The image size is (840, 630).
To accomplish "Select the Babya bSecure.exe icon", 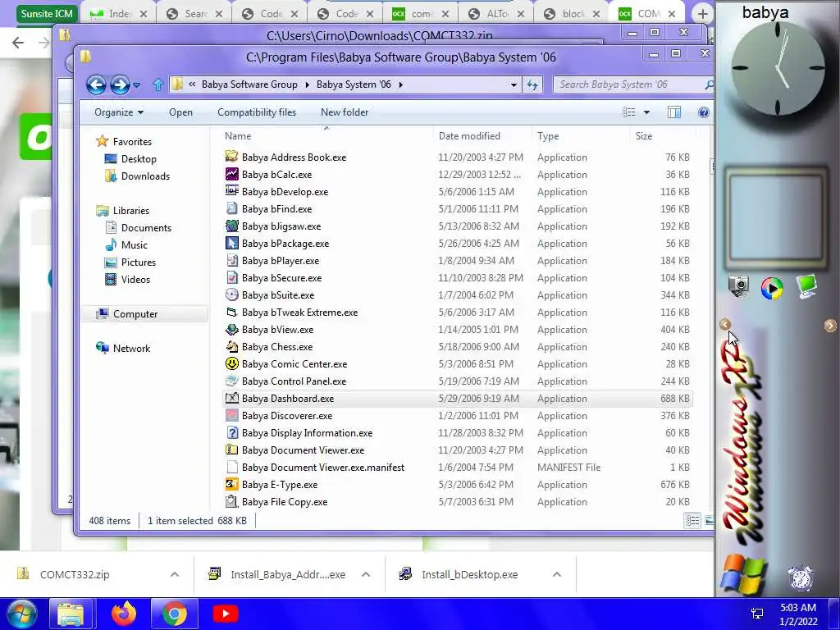I will pos(231,277).
